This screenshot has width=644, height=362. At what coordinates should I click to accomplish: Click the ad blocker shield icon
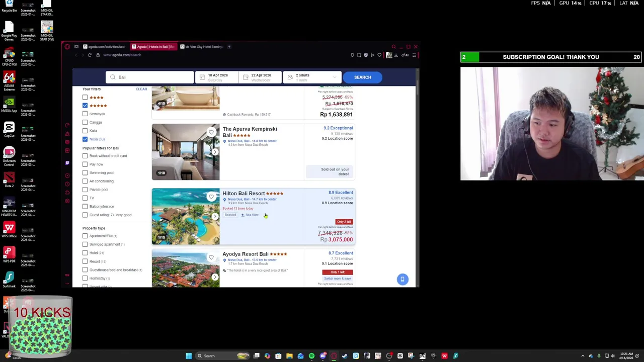[x=366, y=55]
